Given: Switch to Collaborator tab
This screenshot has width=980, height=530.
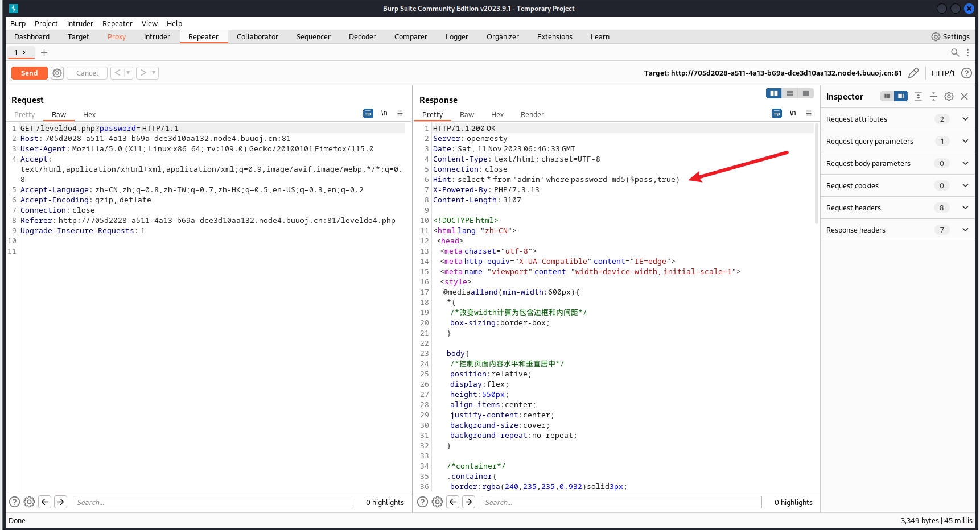Looking at the screenshot, I should coord(257,36).
